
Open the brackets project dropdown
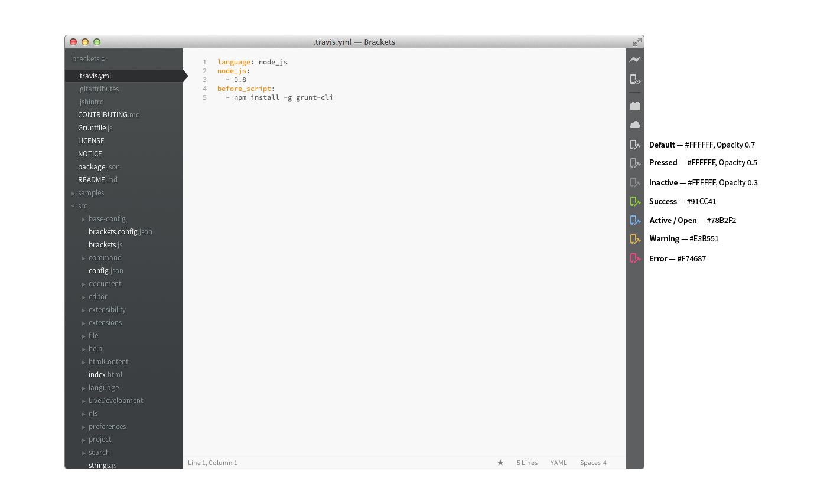click(x=89, y=59)
